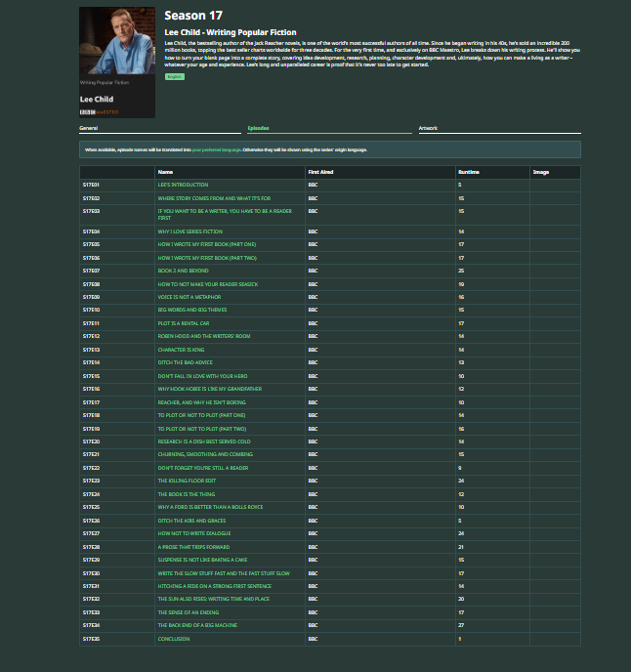The image size is (631, 672).
Task: Click runtime 25 for Book 2 and Beyond
Action: tap(461, 271)
